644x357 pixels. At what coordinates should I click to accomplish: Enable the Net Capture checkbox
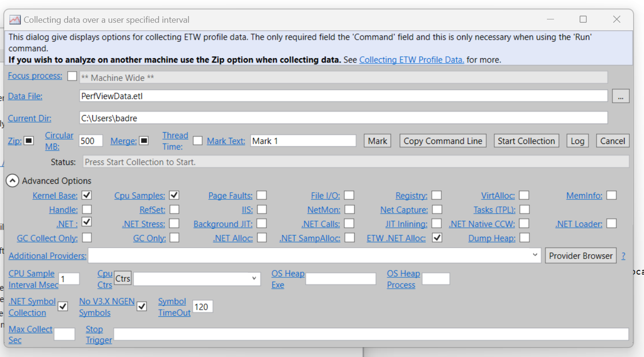click(437, 209)
